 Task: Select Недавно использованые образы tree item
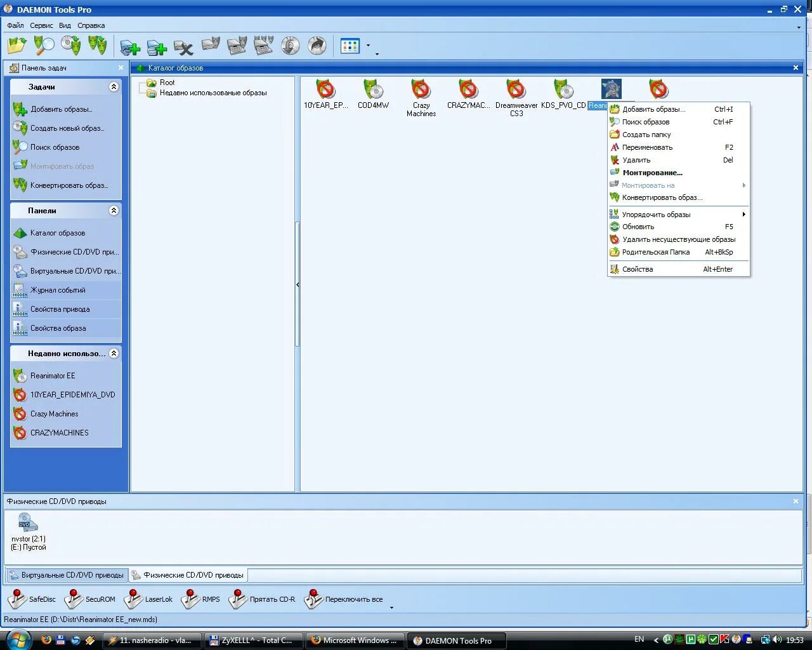(206, 93)
